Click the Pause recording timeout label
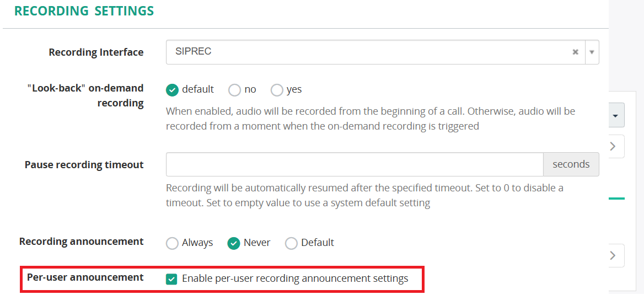This screenshot has height=300, width=644. [84, 165]
